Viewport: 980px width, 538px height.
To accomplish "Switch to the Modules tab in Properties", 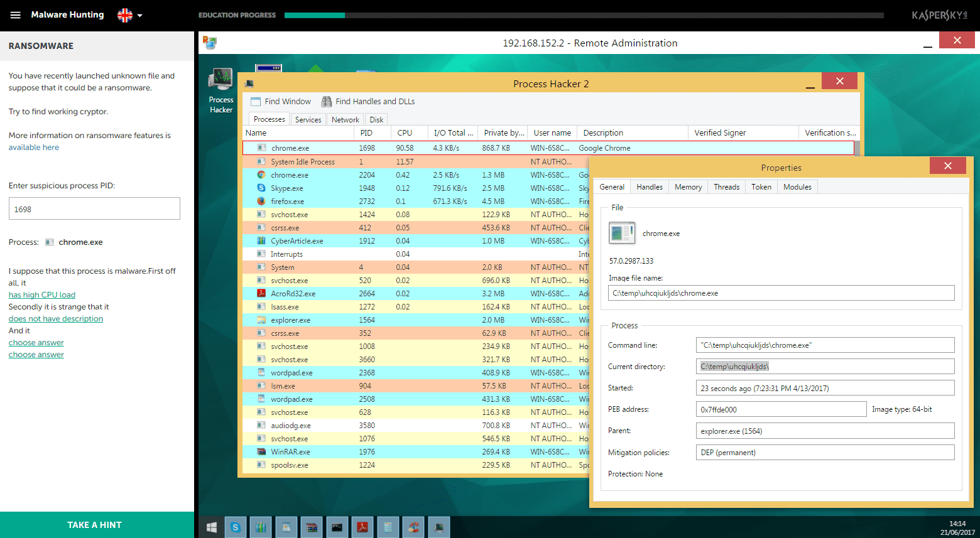I will [797, 187].
